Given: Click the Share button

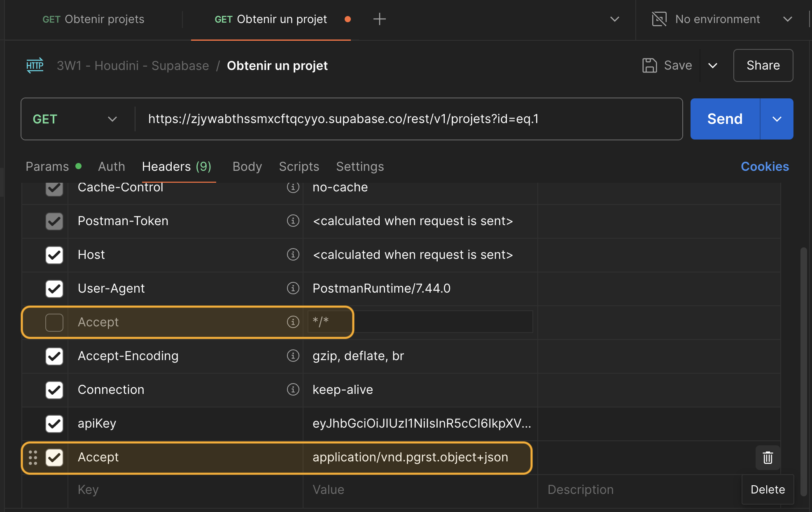Looking at the screenshot, I should click(763, 65).
